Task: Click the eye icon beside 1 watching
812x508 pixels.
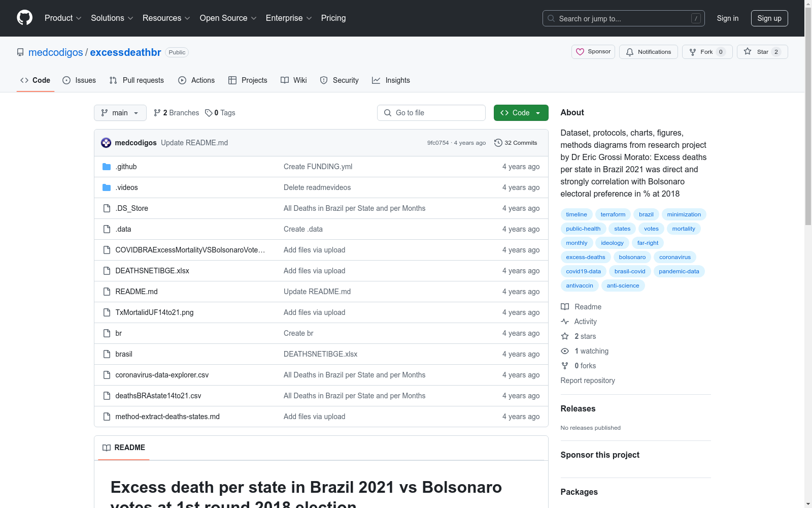Action: click(x=565, y=351)
